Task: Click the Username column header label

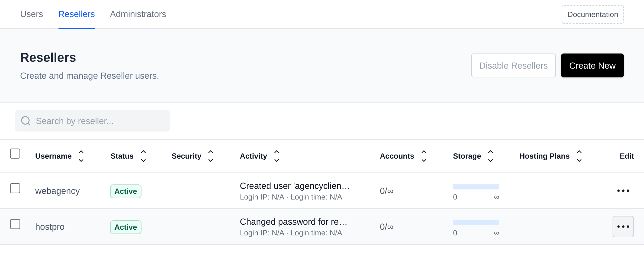Action: point(53,156)
